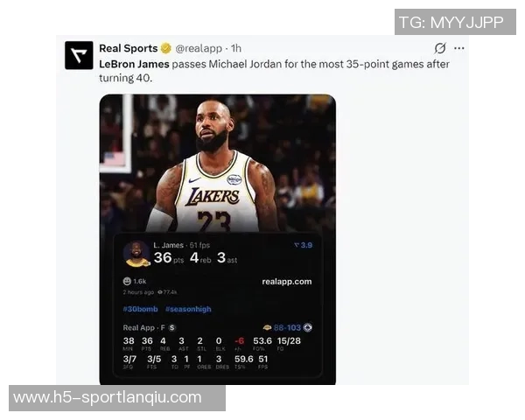The width and height of the screenshot is (525, 420).
Task: Open the #seasonhigh hashtag
Action: tap(188, 309)
